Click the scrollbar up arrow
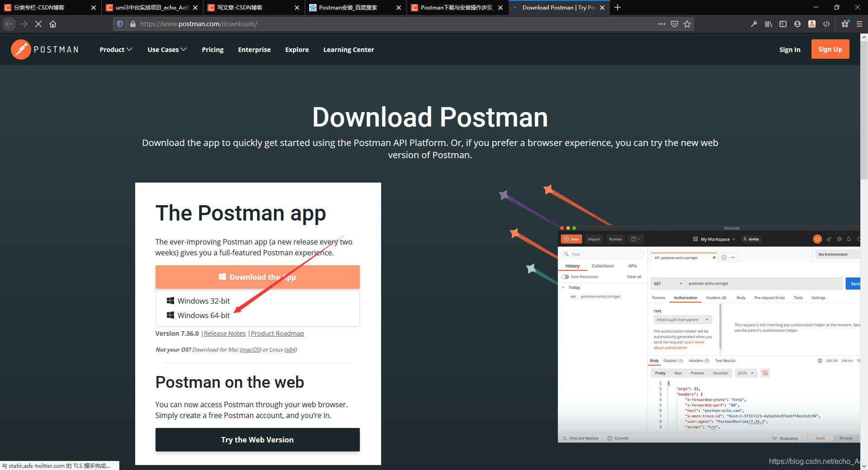Viewport: 868px width, 470px height. 864,37
